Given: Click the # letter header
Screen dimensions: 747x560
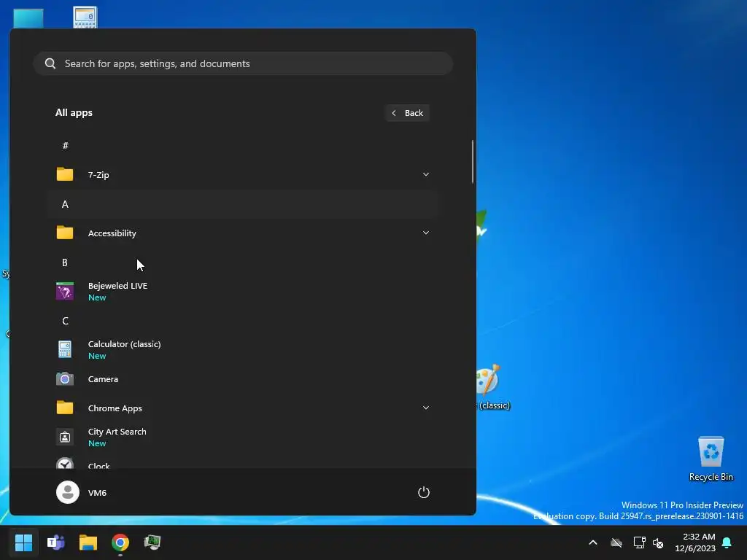Looking at the screenshot, I should click(x=65, y=145).
